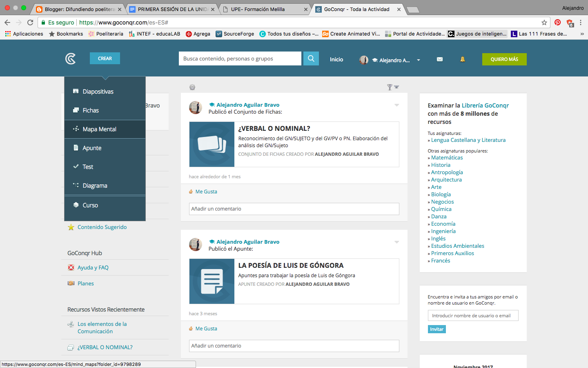
Task: Click browser back arrow
Action: tap(7, 22)
